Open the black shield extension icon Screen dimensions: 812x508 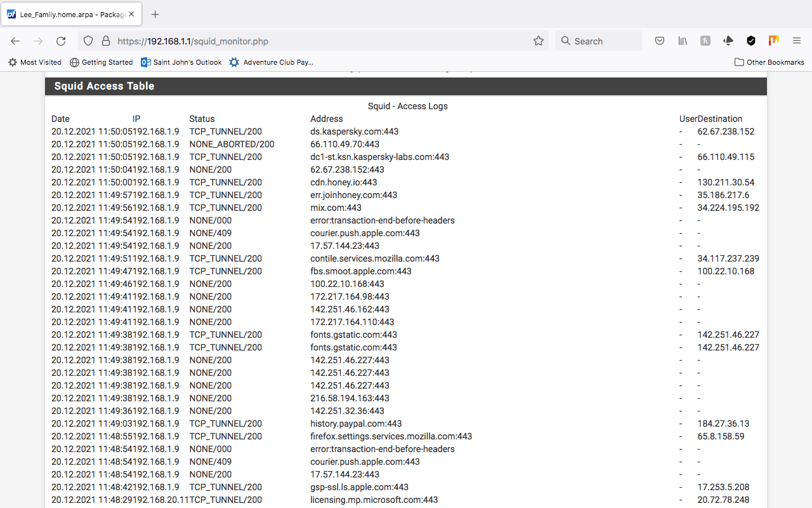coord(751,41)
